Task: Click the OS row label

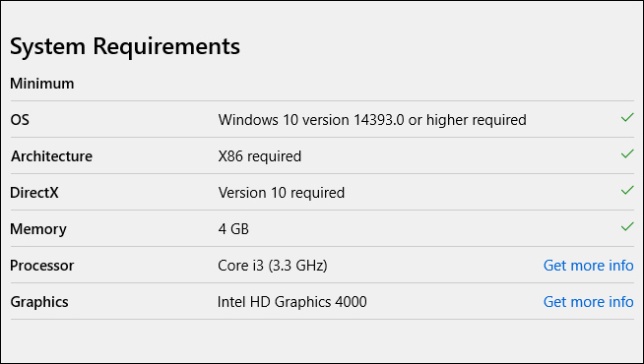Action: click(x=20, y=120)
